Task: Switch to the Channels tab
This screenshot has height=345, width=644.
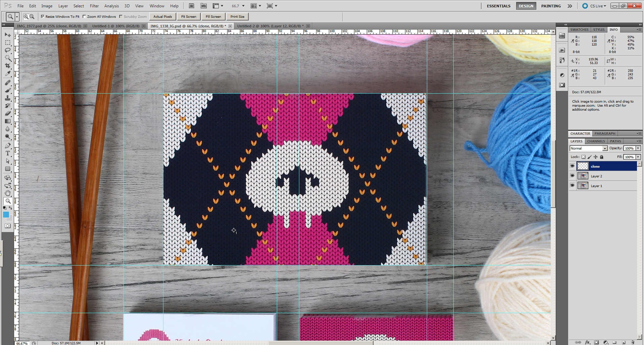Action: click(596, 141)
